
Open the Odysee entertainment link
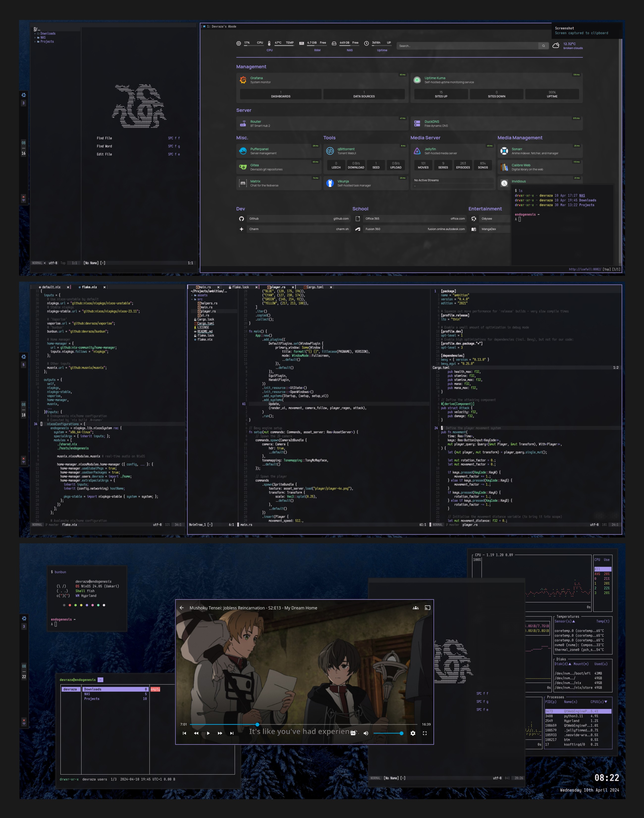click(x=494, y=219)
